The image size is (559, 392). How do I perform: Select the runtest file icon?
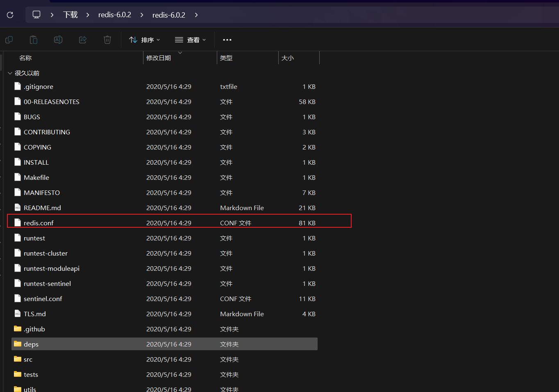click(18, 238)
